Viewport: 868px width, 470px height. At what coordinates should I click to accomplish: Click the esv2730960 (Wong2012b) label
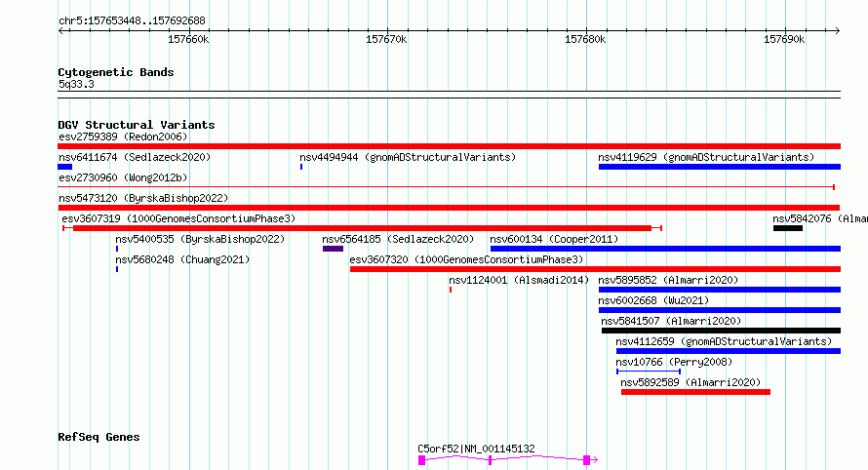123,177
